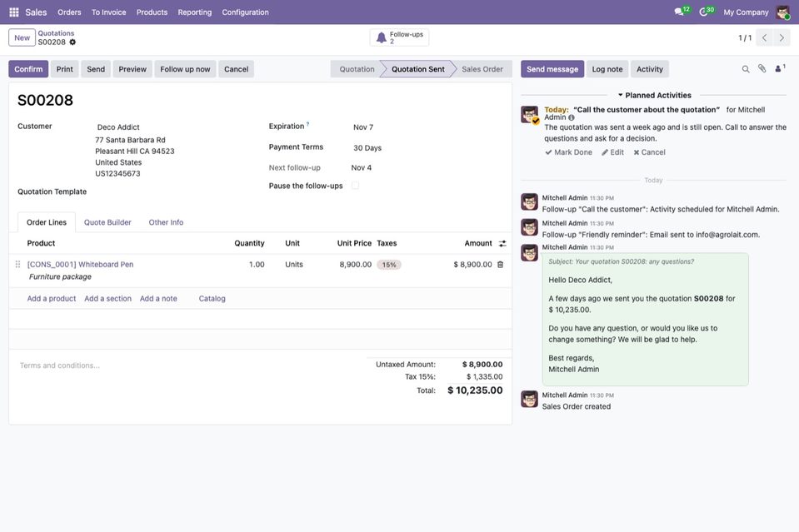Image resolution: width=799 pixels, height=532 pixels.
Task: Click the Expiration date Nov 7 field
Action: tap(427, 127)
